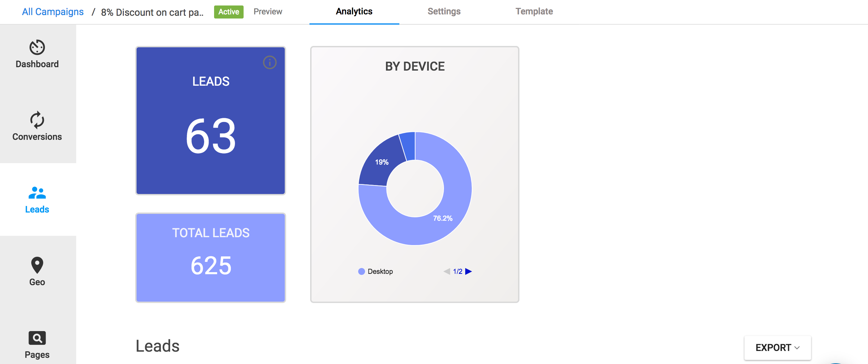
Task: Click the 625 total leads value
Action: (211, 266)
